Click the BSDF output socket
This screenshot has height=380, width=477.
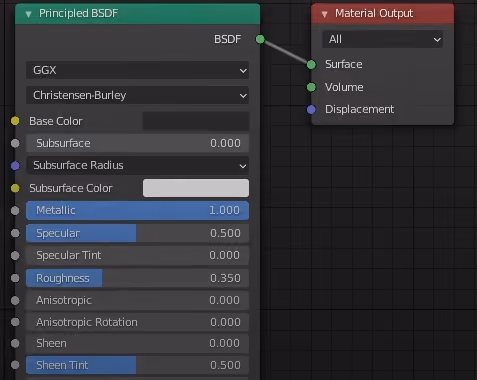click(260, 39)
